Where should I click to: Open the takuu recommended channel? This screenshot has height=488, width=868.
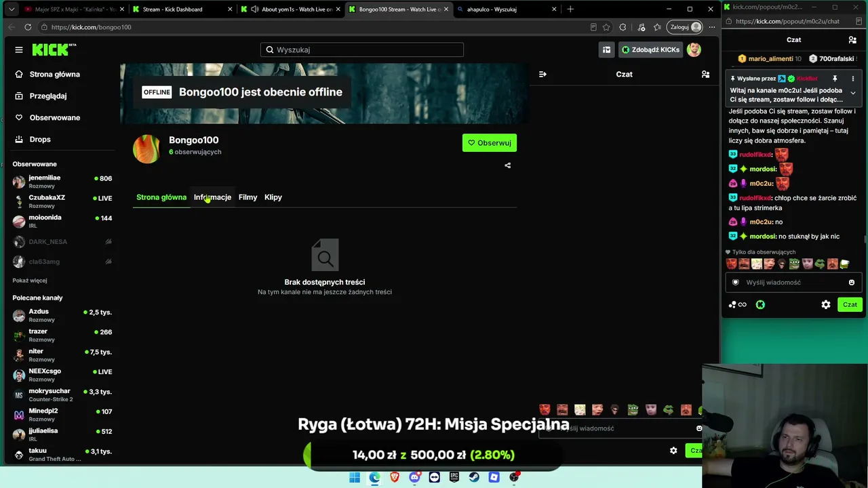62,454
